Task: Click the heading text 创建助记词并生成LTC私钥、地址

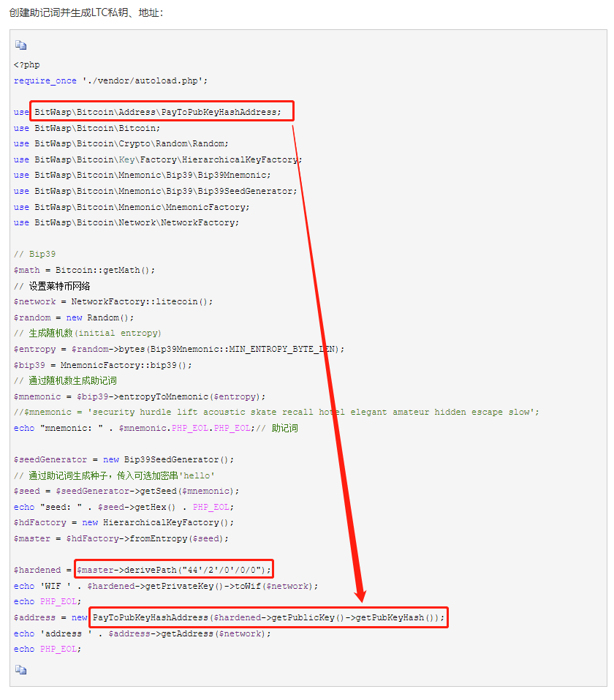Action: pyautogui.click(x=86, y=12)
